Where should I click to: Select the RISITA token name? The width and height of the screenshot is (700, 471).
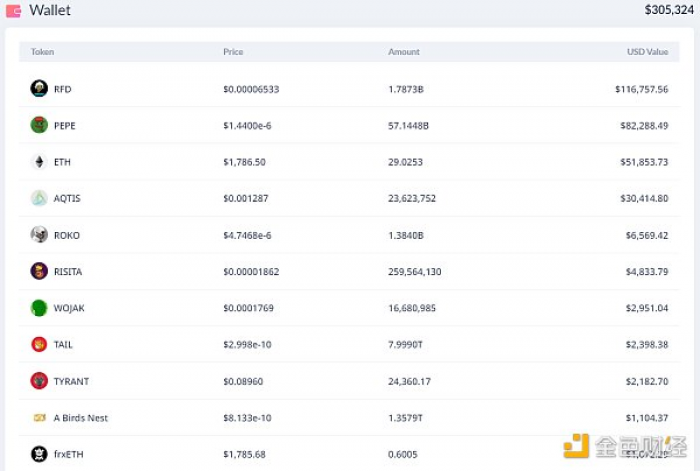[x=68, y=272]
